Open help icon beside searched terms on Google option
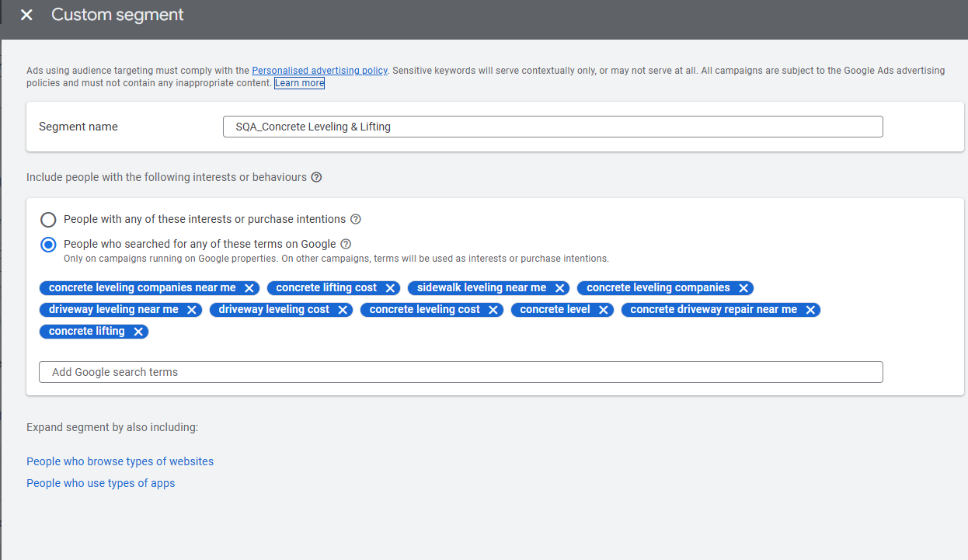 pyautogui.click(x=346, y=244)
